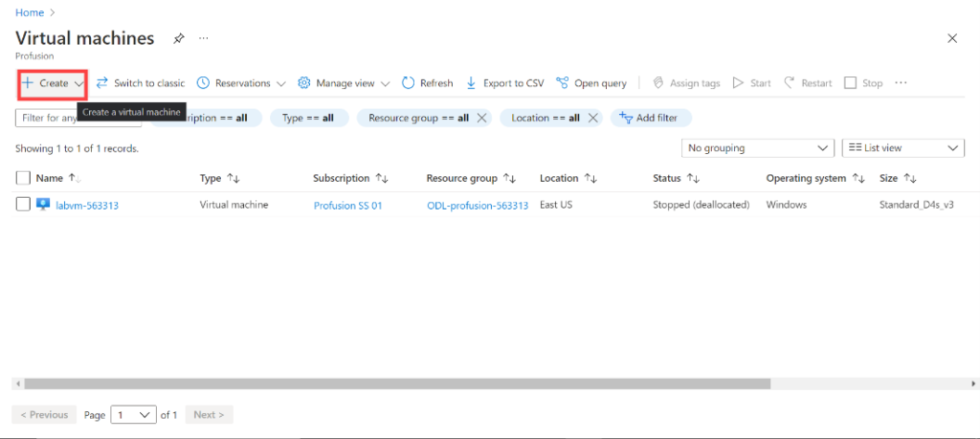The width and height of the screenshot is (980, 439).
Task: Click the pin icon next to Virtual machines
Action: [179, 38]
